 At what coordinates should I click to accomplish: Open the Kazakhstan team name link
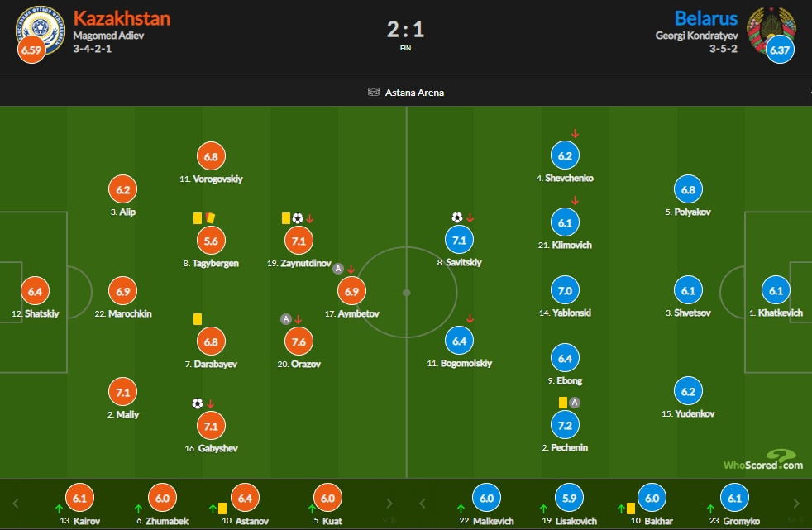[122, 17]
